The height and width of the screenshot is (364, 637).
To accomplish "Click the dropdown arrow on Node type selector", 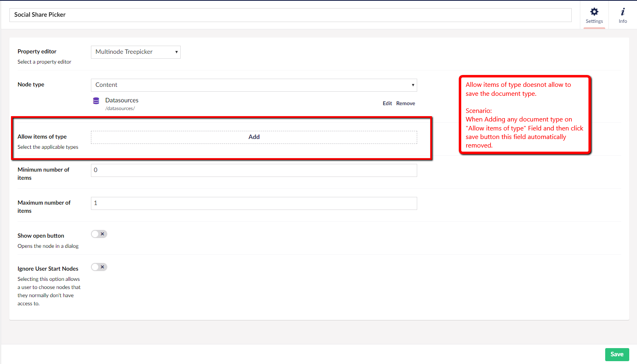I will click(x=412, y=85).
